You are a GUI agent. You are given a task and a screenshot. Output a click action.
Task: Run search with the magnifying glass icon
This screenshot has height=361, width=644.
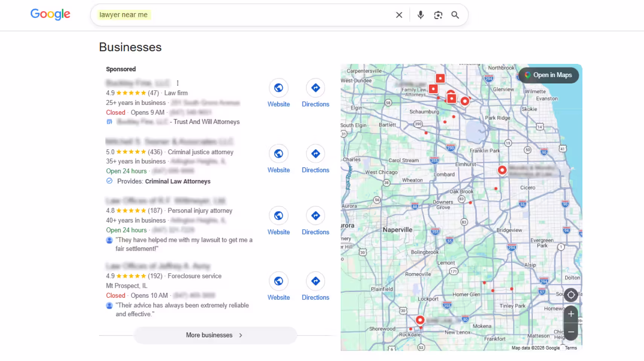[455, 15]
